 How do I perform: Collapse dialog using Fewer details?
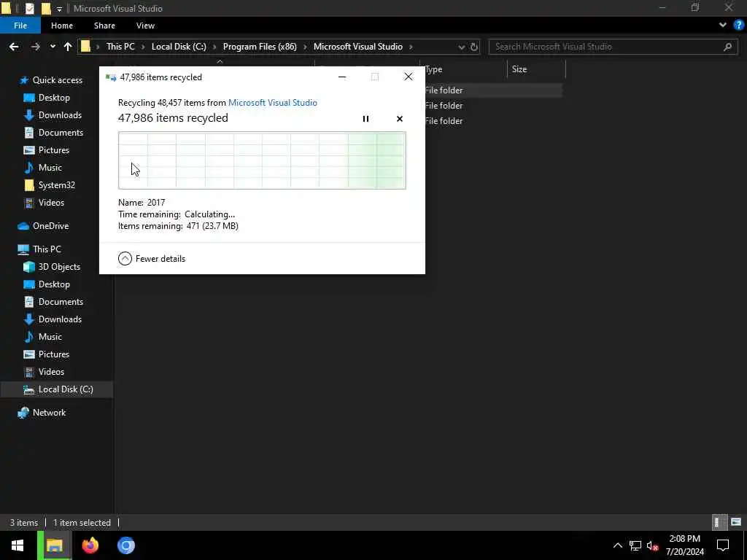coord(152,259)
